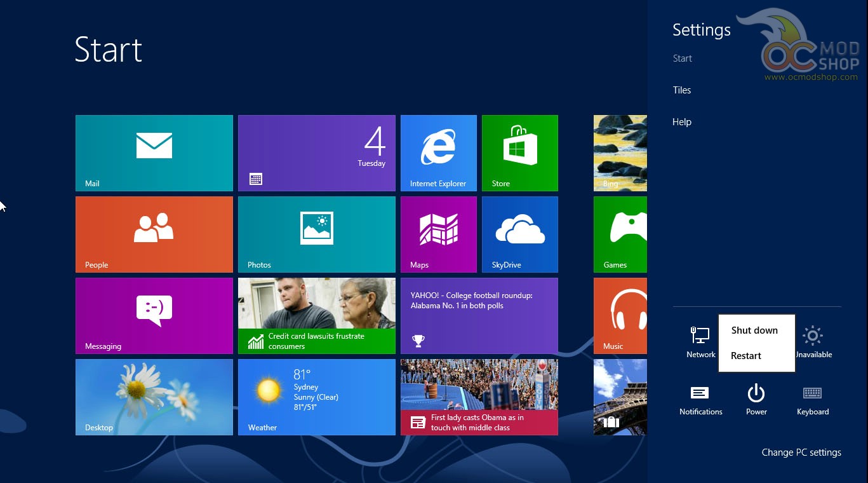Open the Music tile
The image size is (868, 483).
point(620,316)
